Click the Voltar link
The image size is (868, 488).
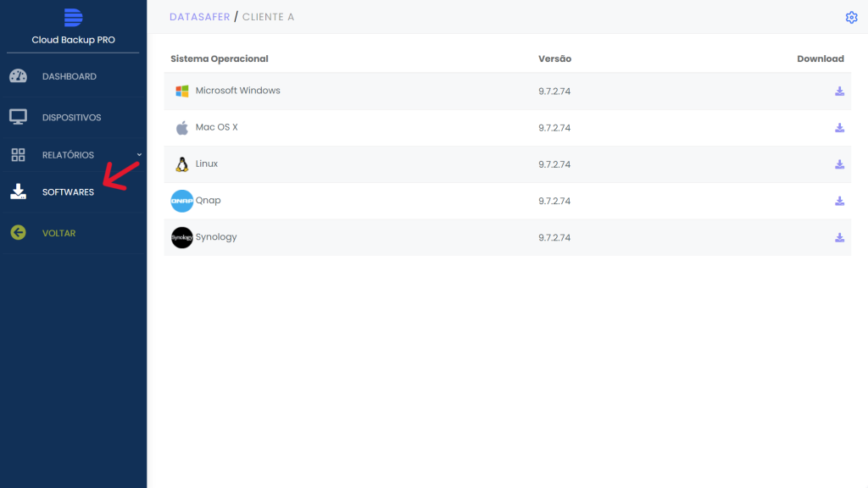coord(58,233)
